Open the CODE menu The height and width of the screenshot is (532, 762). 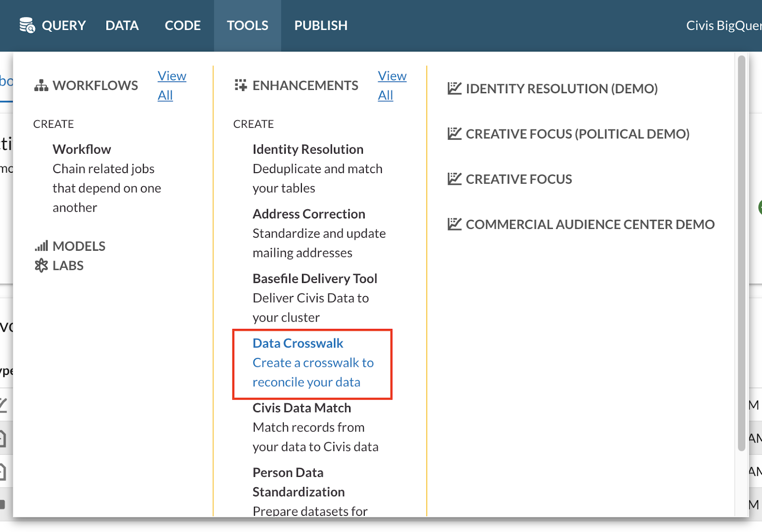183,26
